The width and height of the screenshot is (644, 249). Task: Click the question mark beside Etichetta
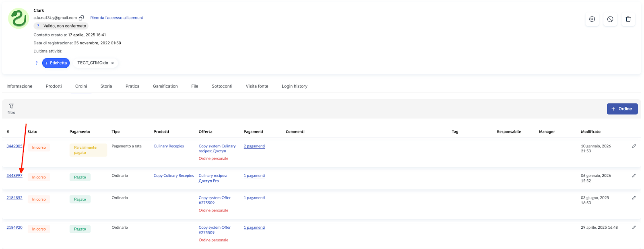tap(37, 63)
